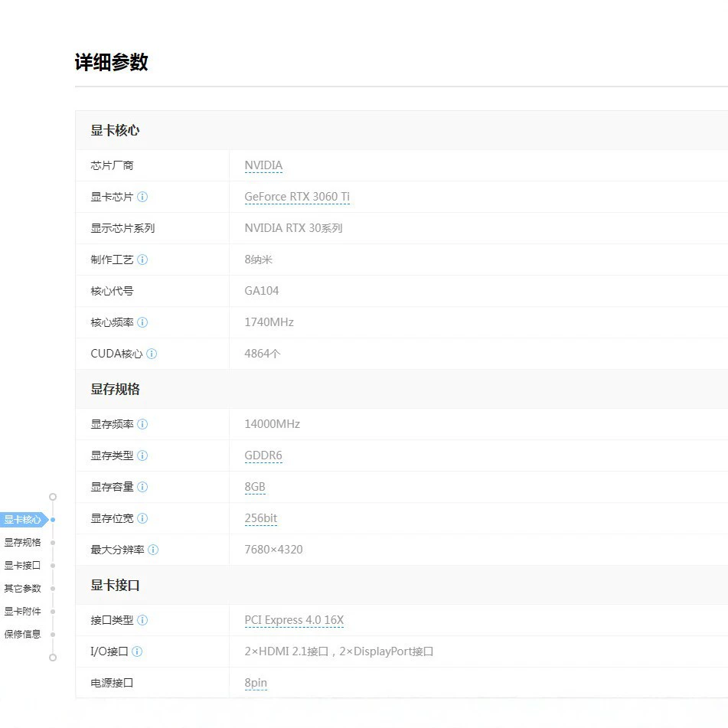Jump to 显存规格 section in side navigation
This screenshot has height=728, width=728.
click(23, 542)
